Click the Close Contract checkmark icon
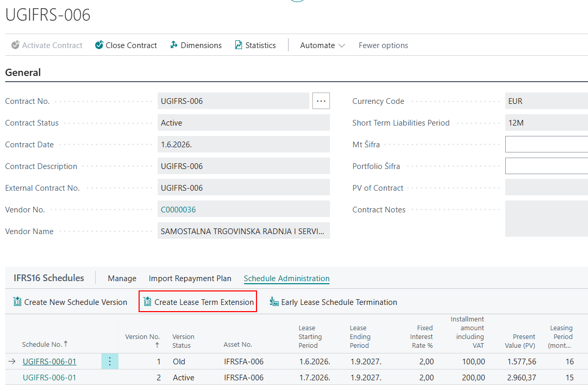The height and width of the screenshot is (385, 588). [x=99, y=45]
